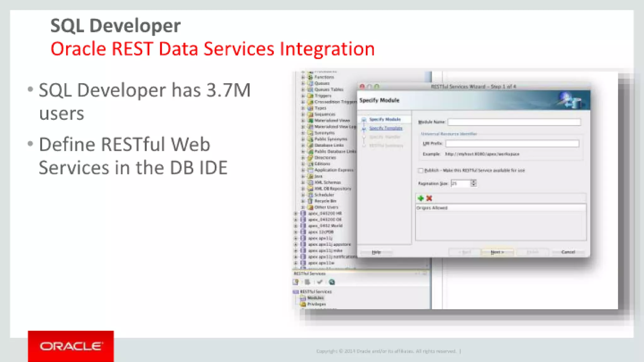Select the Modules item under RESTful Services

coord(315,298)
